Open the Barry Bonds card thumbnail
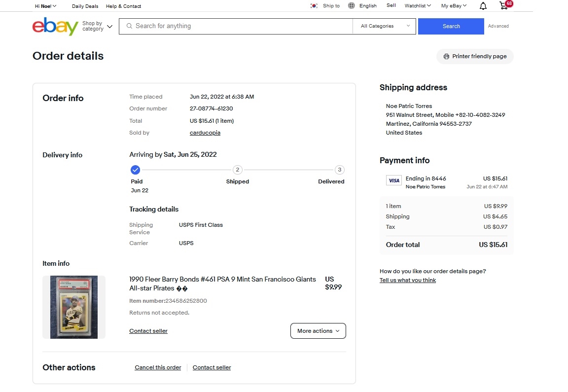The height and width of the screenshot is (392, 568). (x=74, y=307)
